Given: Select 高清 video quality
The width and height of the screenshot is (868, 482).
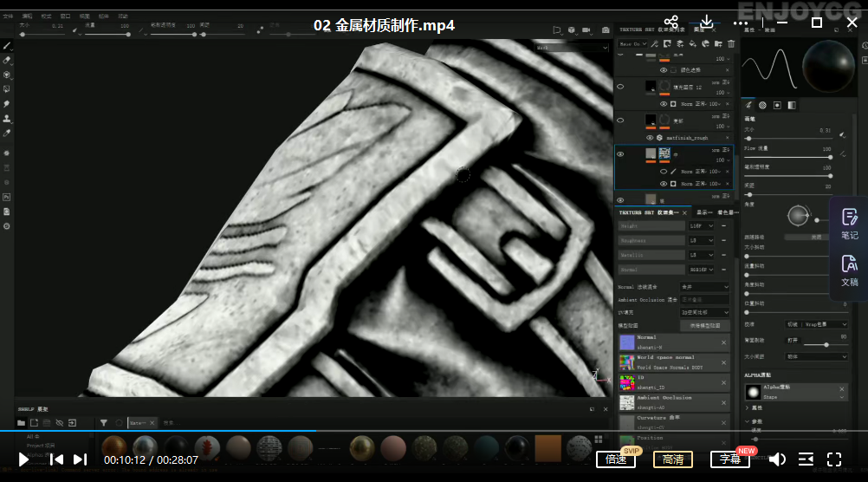Looking at the screenshot, I should [672, 459].
